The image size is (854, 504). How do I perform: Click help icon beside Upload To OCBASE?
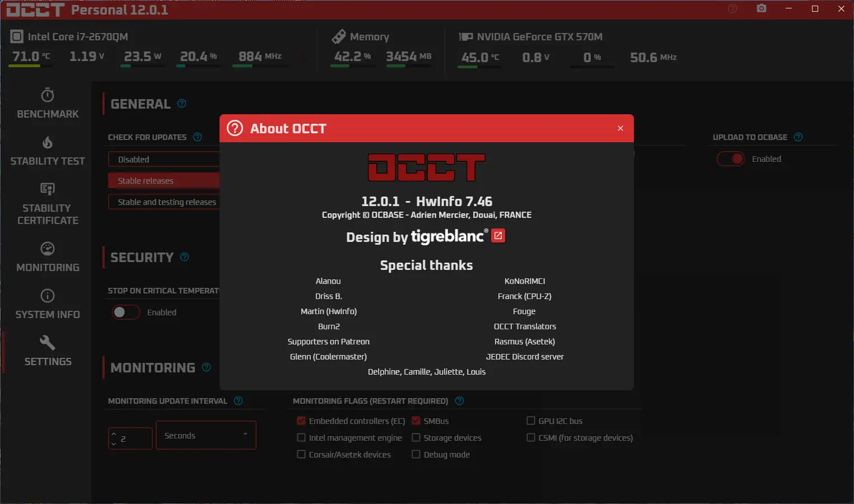799,137
